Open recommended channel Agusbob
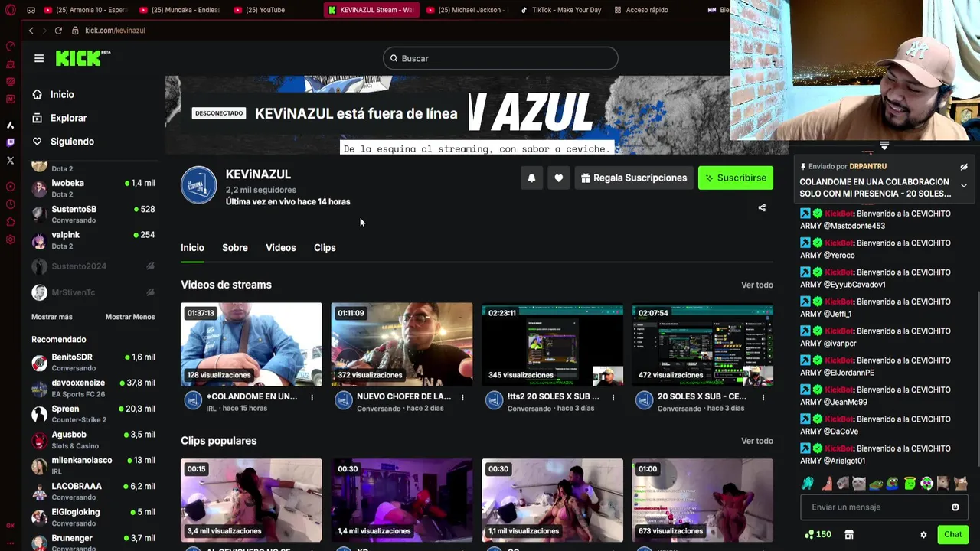980x551 pixels. (x=93, y=440)
